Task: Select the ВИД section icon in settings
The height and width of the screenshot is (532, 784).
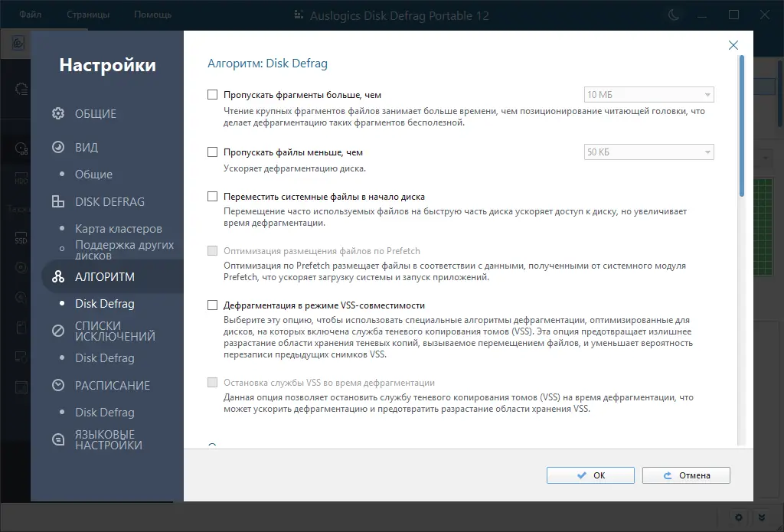Action: click(x=57, y=147)
